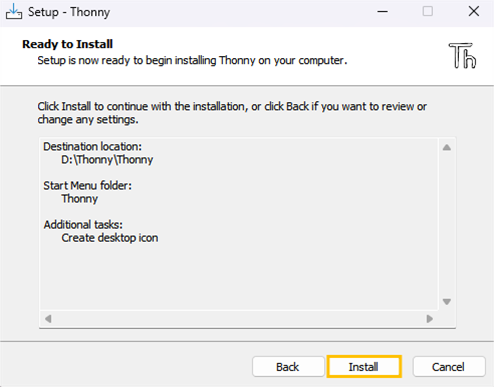Close the Setup - Thonny window

474,12
